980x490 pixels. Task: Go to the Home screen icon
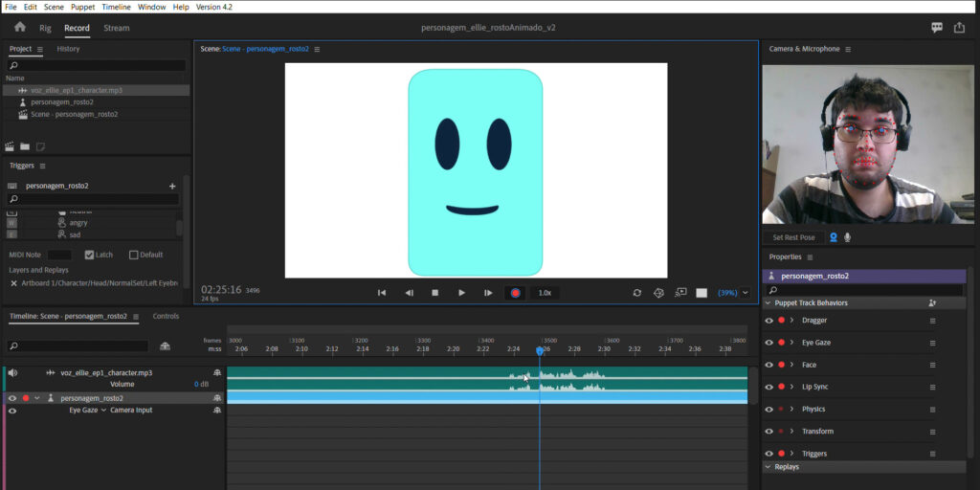click(x=19, y=28)
